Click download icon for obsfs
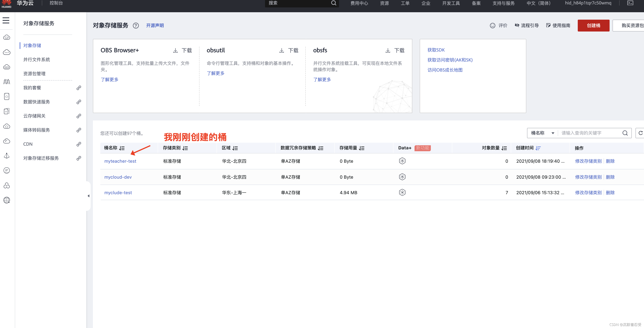 388,51
